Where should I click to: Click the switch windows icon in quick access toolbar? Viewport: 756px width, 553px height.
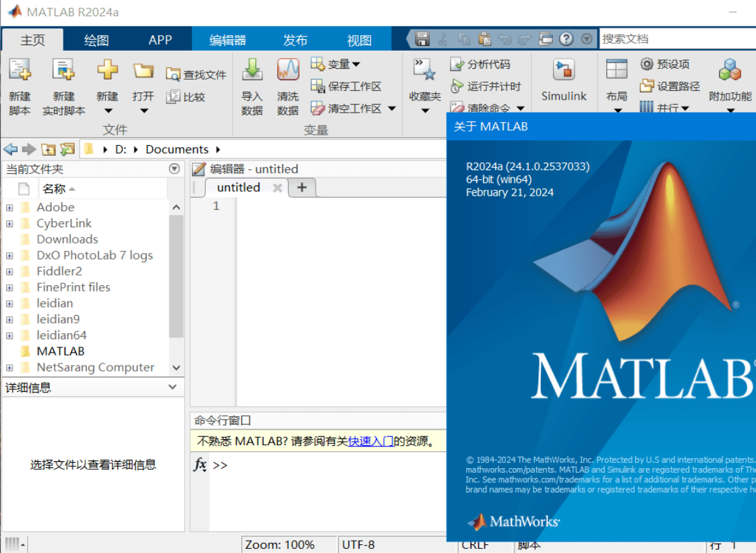pos(546,39)
